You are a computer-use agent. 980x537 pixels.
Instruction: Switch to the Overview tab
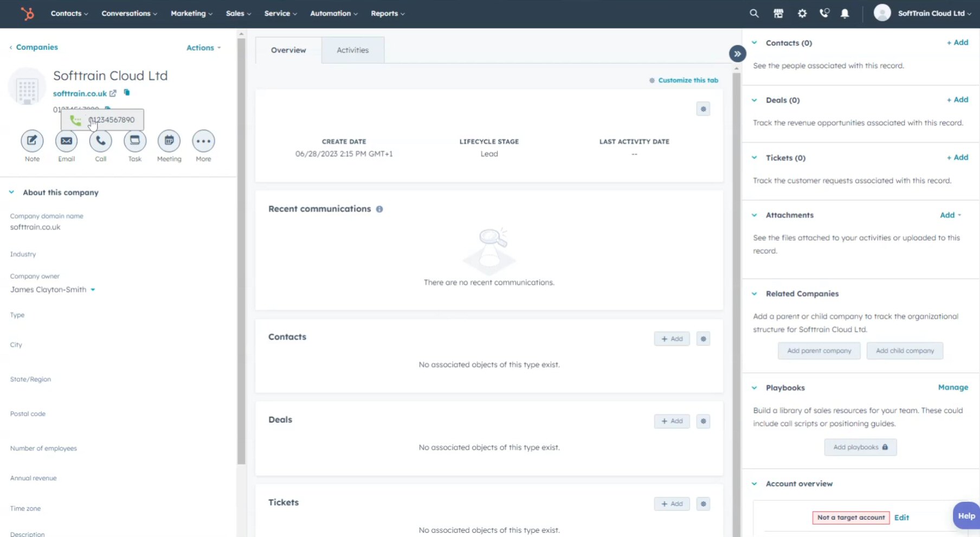(288, 50)
